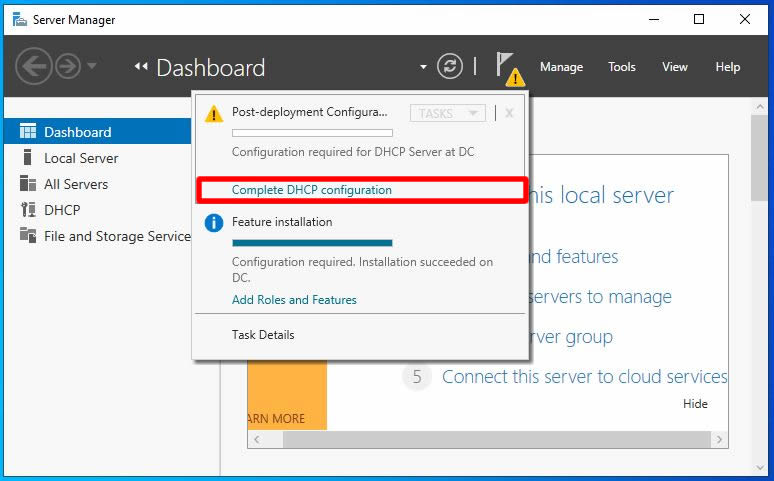Click the horizontal scrollbar right arrow

click(719, 440)
